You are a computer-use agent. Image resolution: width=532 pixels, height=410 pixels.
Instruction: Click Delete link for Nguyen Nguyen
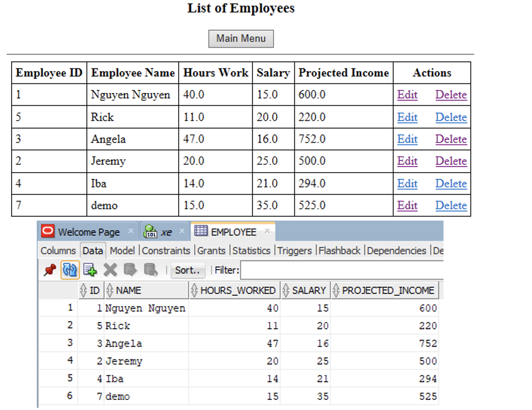coord(451,95)
